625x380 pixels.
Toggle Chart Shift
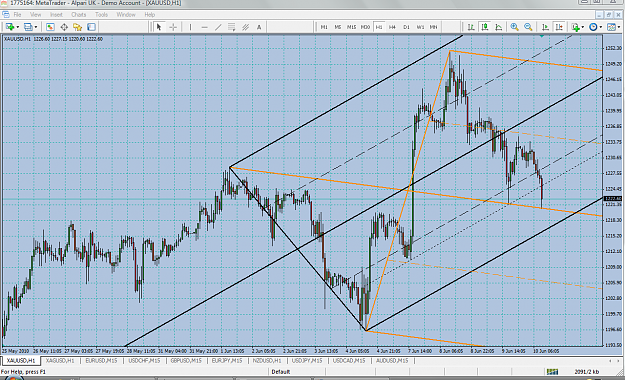(559, 27)
